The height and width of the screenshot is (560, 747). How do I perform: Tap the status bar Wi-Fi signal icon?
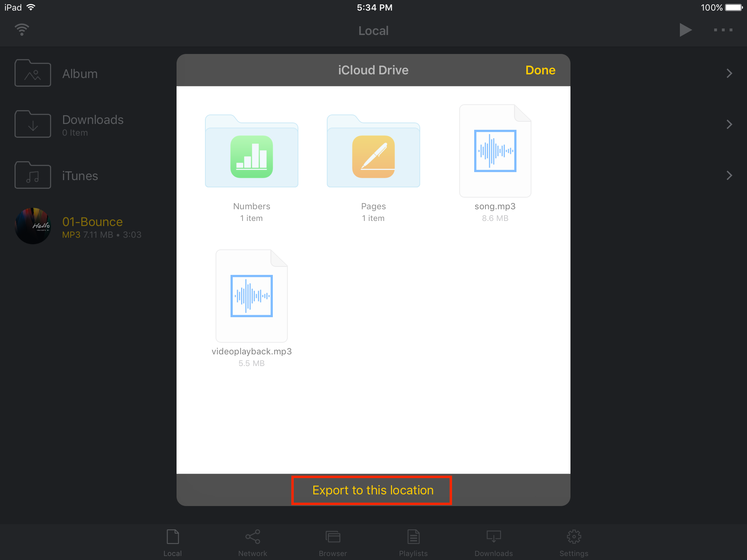pos(31,7)
